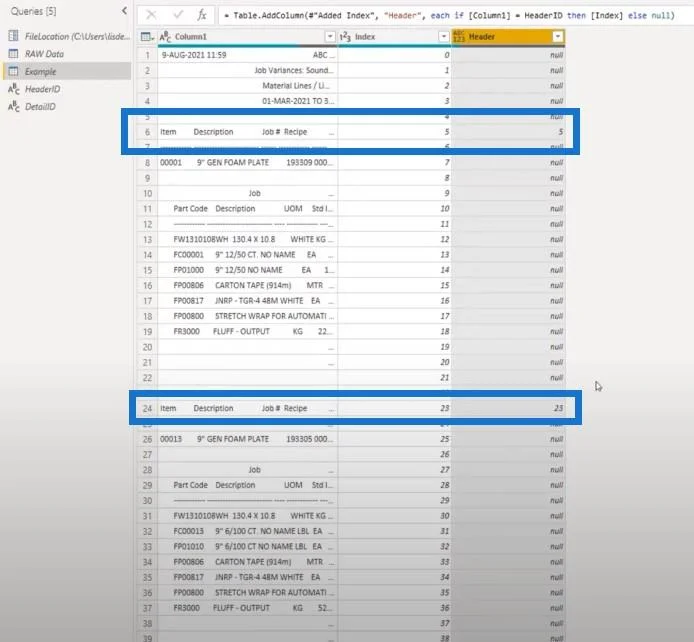Select the Queries [5] pane title

click(34, 11)
